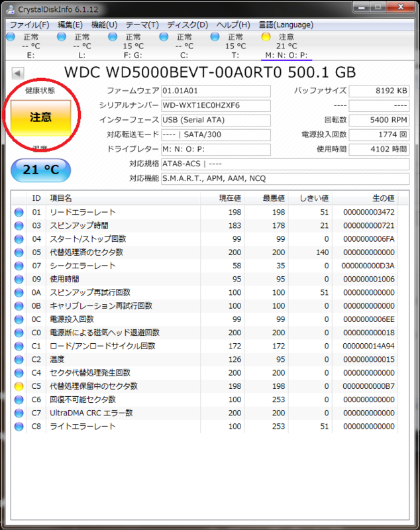Screen dimensions: 420x530
Task: Click the 21 °C temperature button
Action: click(41, 170)
